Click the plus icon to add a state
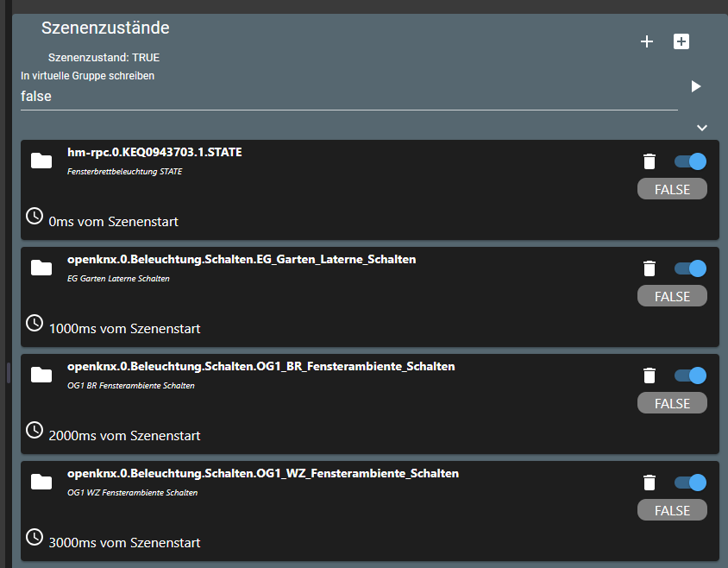The image size is (728, 568). coord(647,41)
